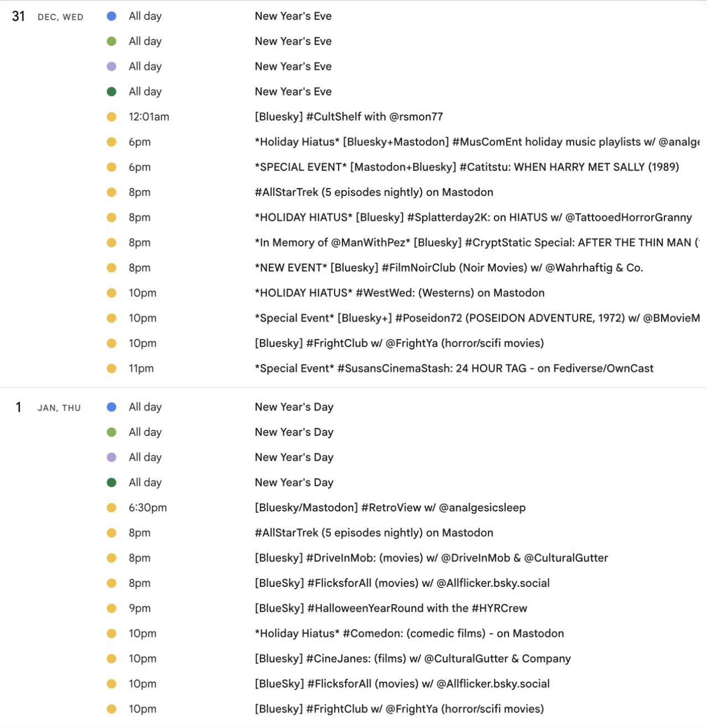Viewport: 707px width, 728px height.
Task: Open the #WestWed Westerns event
Action: pos(399,293)
